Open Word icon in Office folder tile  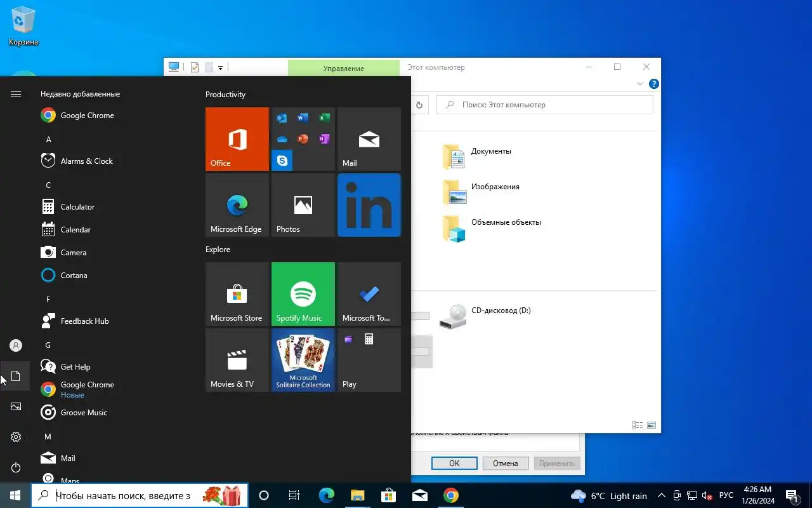point(303,117)
